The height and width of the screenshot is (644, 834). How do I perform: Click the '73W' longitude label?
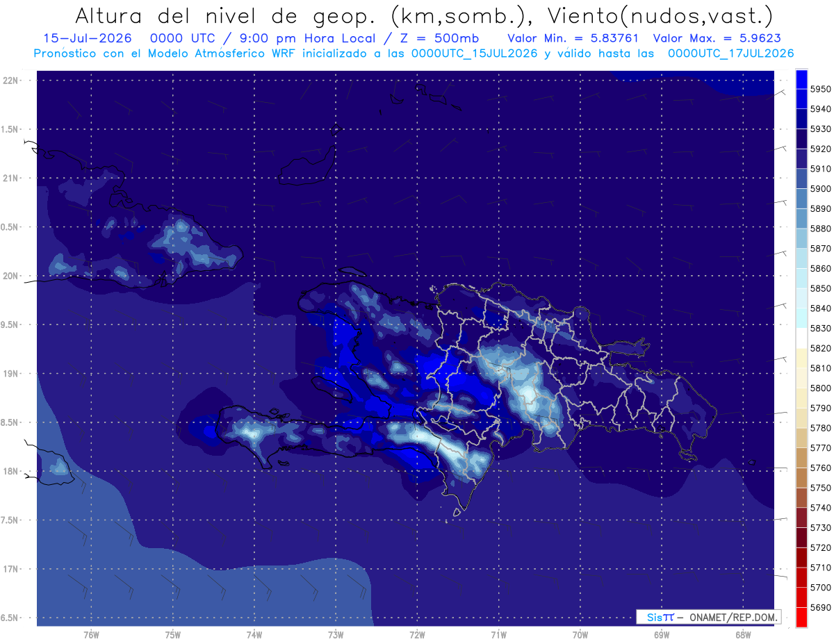click(x=336, y=634)
